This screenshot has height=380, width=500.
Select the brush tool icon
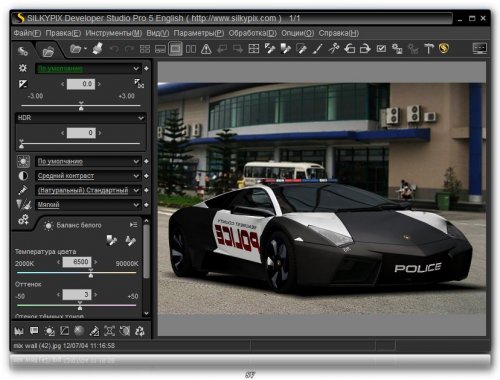click(317, 49)
